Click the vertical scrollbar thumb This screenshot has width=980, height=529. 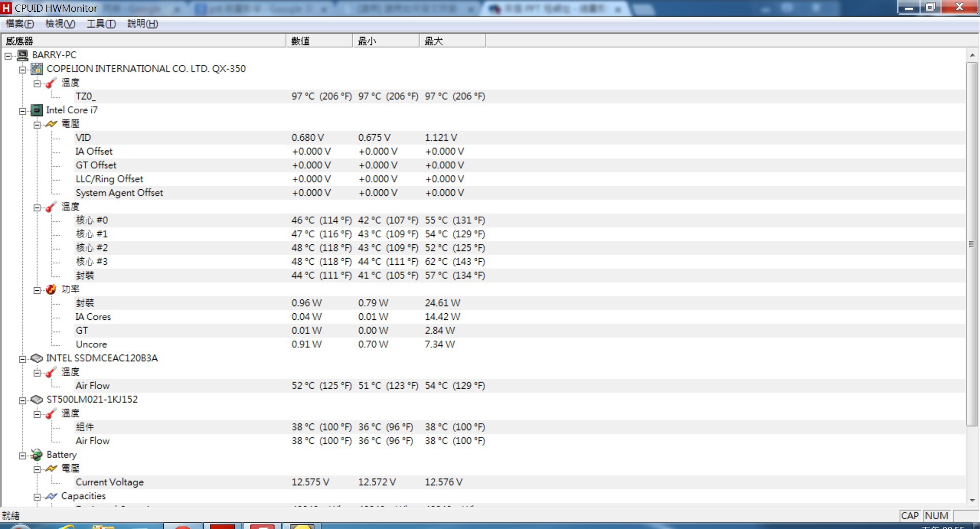pyautogui.click(x=972, y=244)
